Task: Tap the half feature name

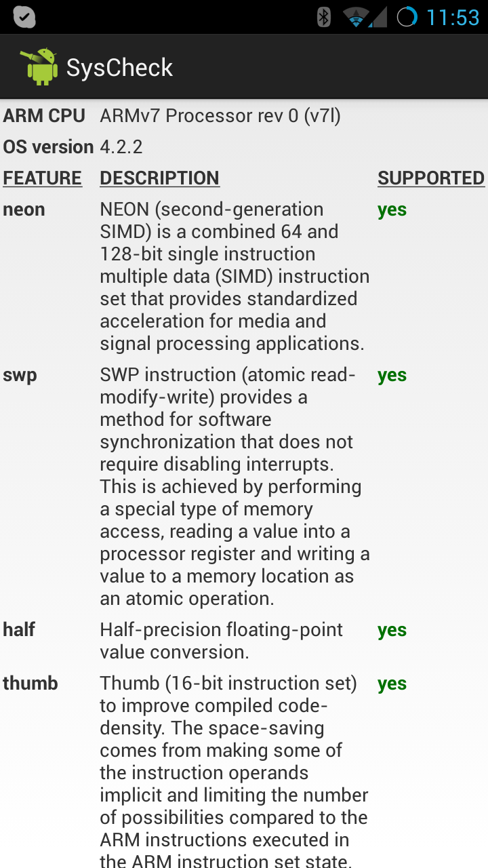Action: point(19,629)
